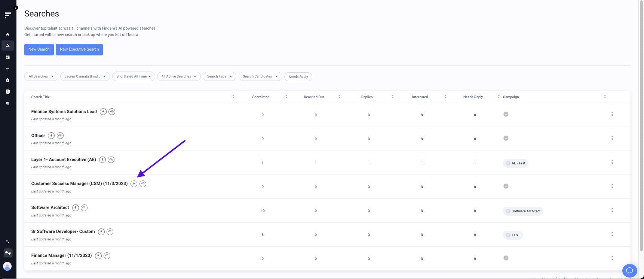Open the All Searches dropdown

click(x=41, y=76)
